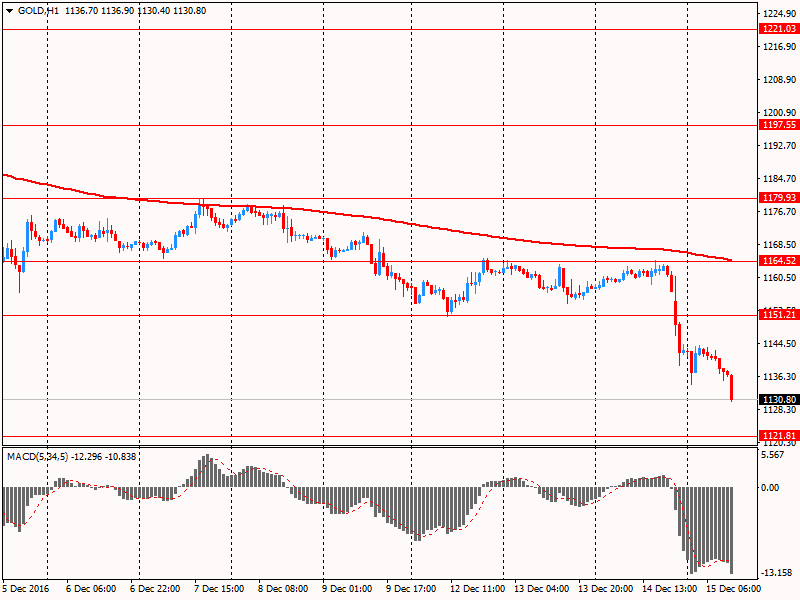Viewport: 800px width, 600px height.
Task: Select the current price label 1130.80
Action: [779, 399]
